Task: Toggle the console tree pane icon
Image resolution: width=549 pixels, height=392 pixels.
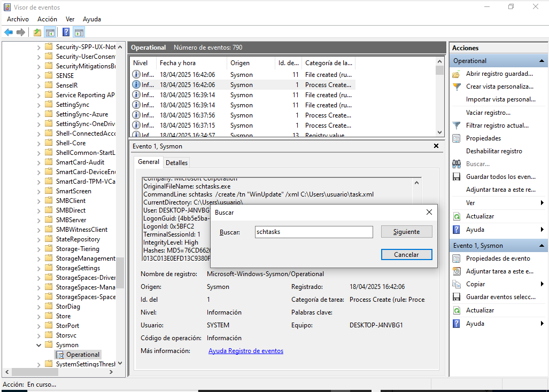Action: [x=50, y=33]
